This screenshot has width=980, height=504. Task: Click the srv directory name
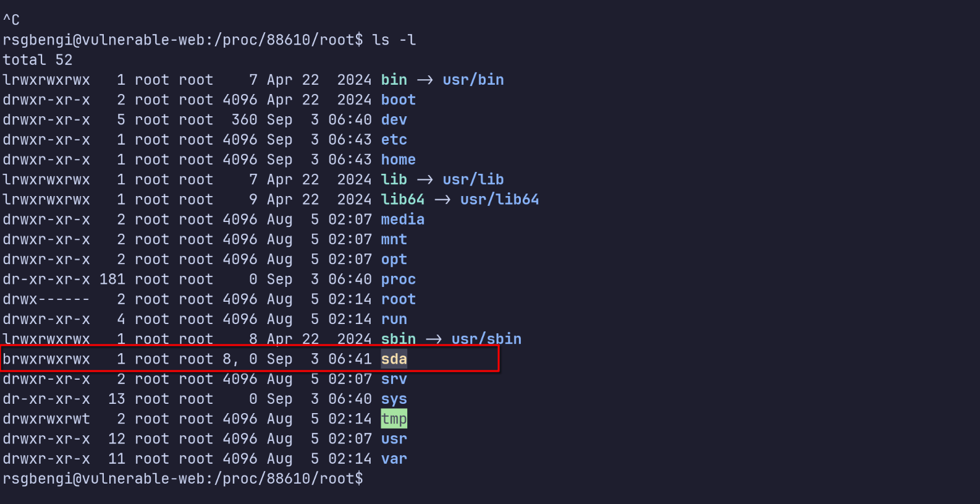[394, 379]
